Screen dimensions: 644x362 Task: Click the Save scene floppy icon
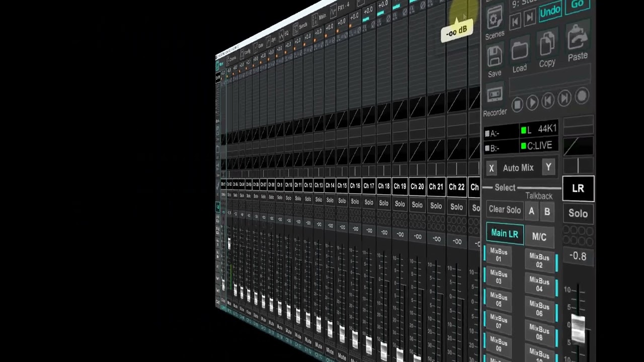tap(495, 57)
